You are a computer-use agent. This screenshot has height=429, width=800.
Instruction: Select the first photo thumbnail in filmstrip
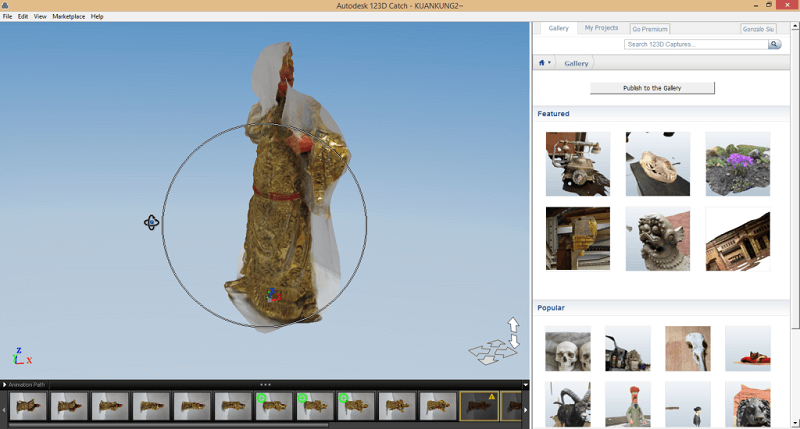pyautogui.click(x=28, y=406)
